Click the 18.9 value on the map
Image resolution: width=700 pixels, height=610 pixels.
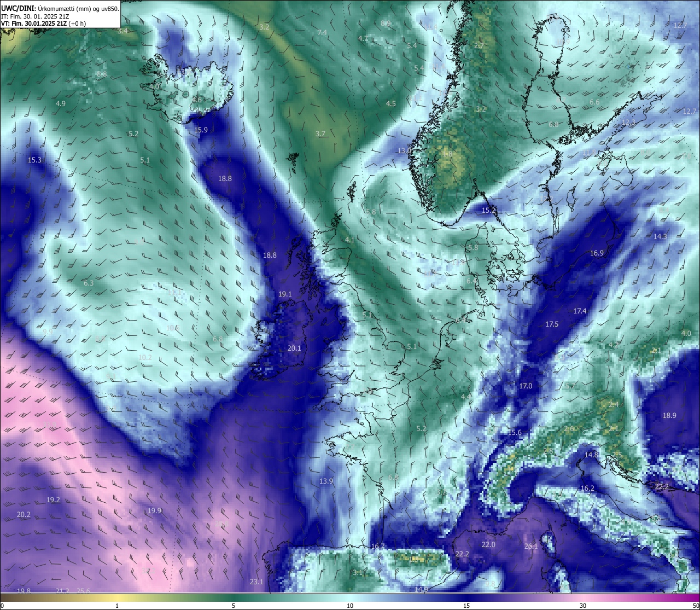(x=669, y=415)
